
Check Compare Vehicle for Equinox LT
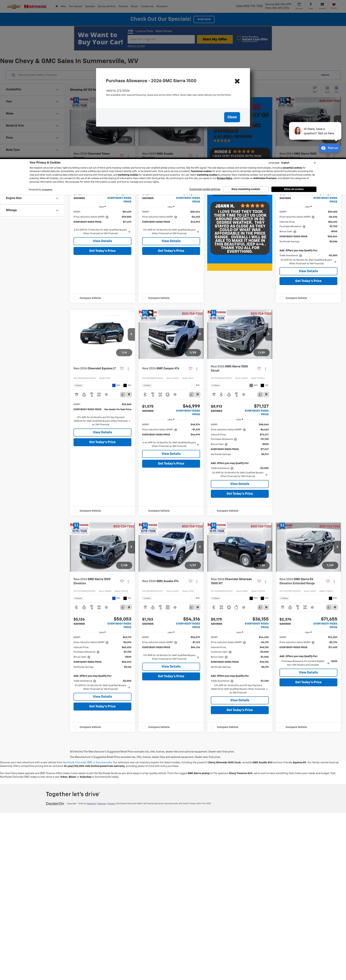click(75, 511)
